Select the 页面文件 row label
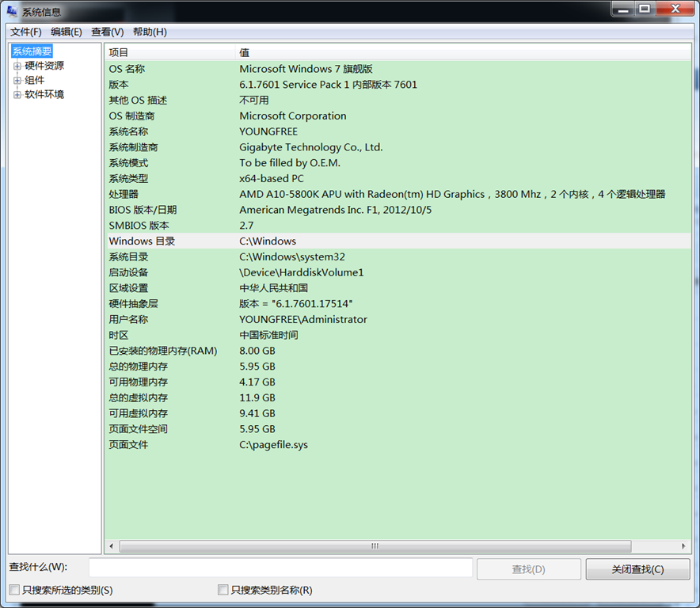Image resolution: width=700 pixels, height=608 pixels. point(128,445)
